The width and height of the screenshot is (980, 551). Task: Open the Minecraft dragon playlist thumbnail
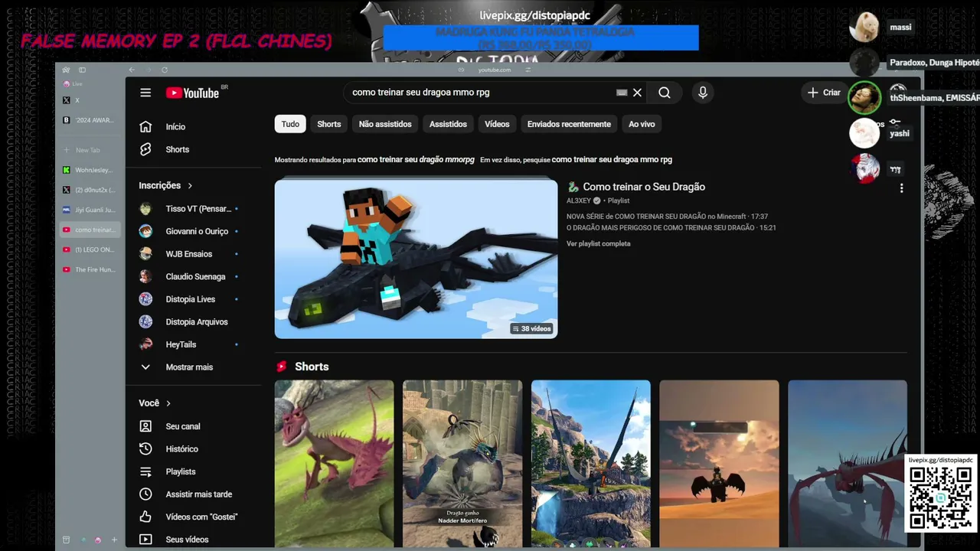416,259
